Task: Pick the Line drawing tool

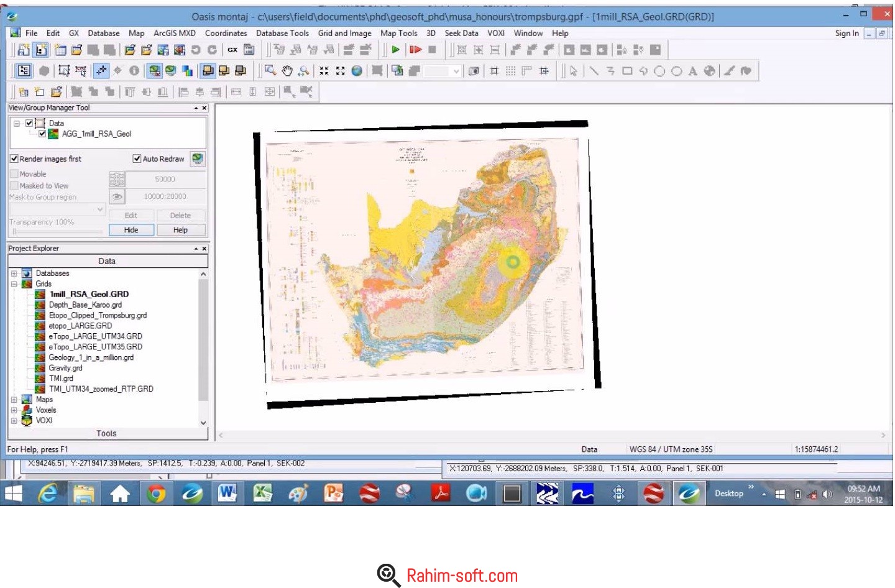Action: pyautogui.click(x=594, y=71)
